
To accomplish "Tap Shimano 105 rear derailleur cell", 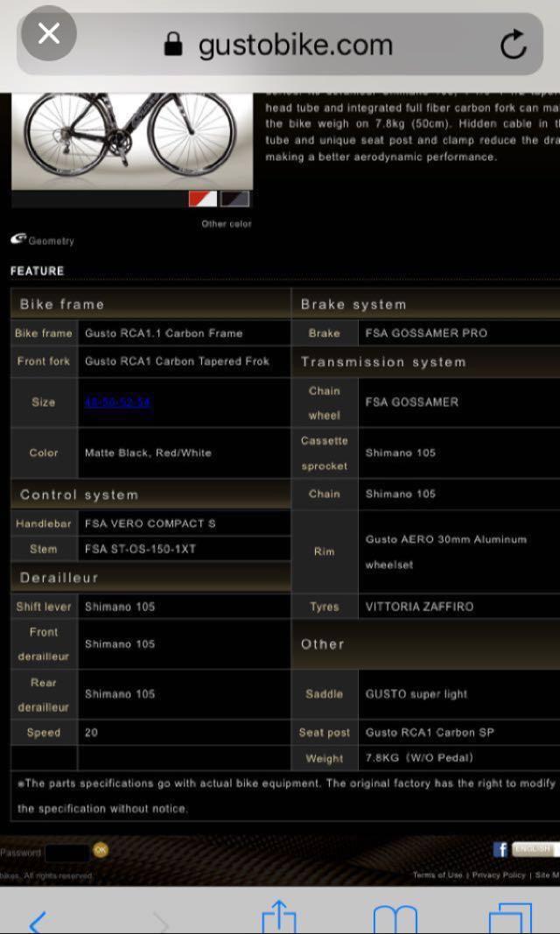I will (184, 694).
